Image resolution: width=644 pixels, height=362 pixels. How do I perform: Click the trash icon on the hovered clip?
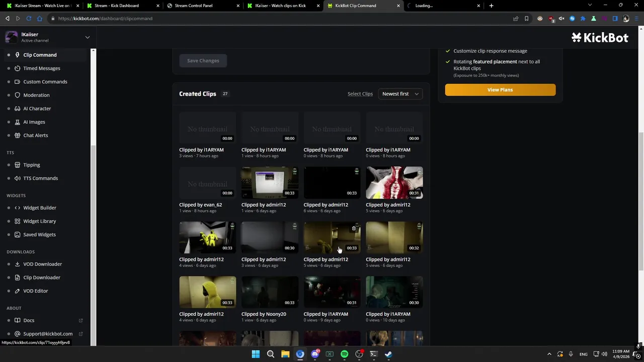pos(354,228)
